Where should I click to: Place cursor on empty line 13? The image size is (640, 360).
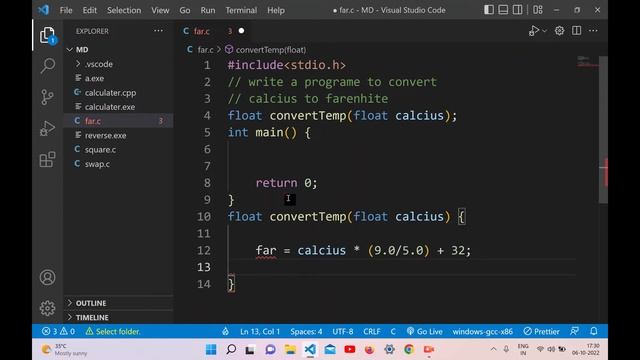(402, 267)
